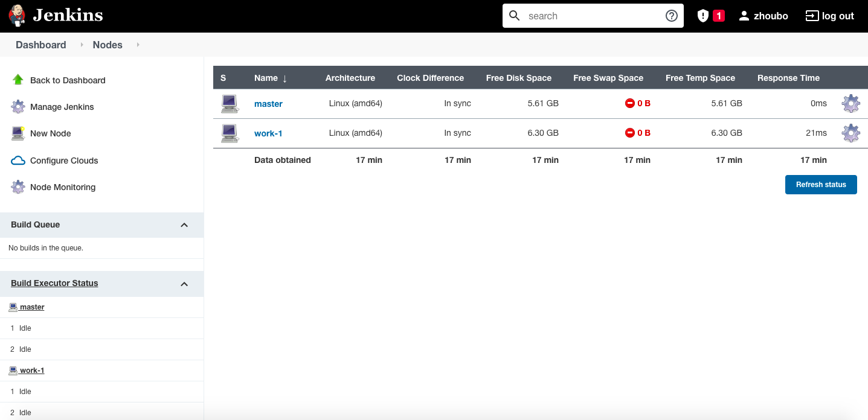Expand arrow after Nodes breadcrumb
This screenshot has width=868, height=420.
tap(138, 45)
